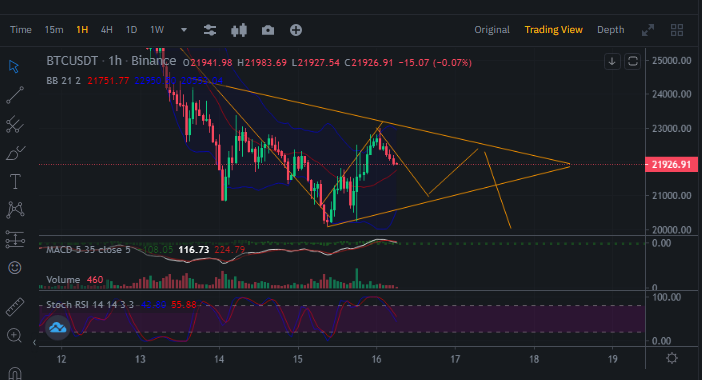Click the date 16 on time axis

point(377,359)
